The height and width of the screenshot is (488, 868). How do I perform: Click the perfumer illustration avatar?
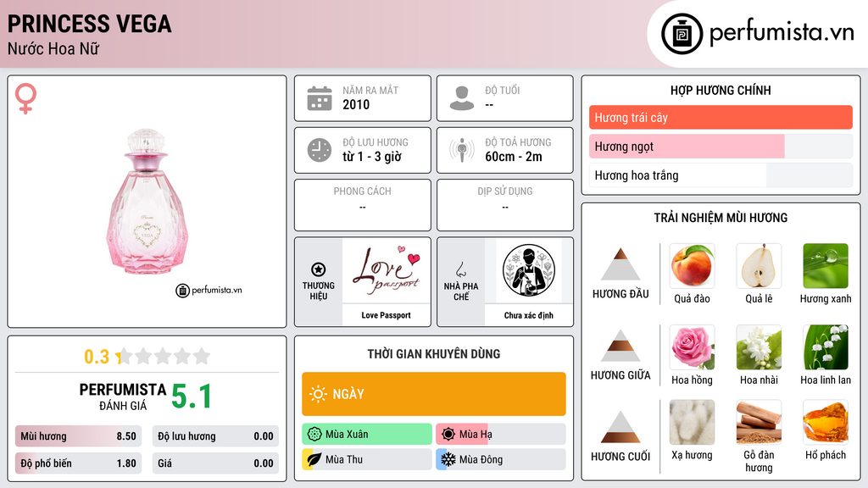coord(529,270)
